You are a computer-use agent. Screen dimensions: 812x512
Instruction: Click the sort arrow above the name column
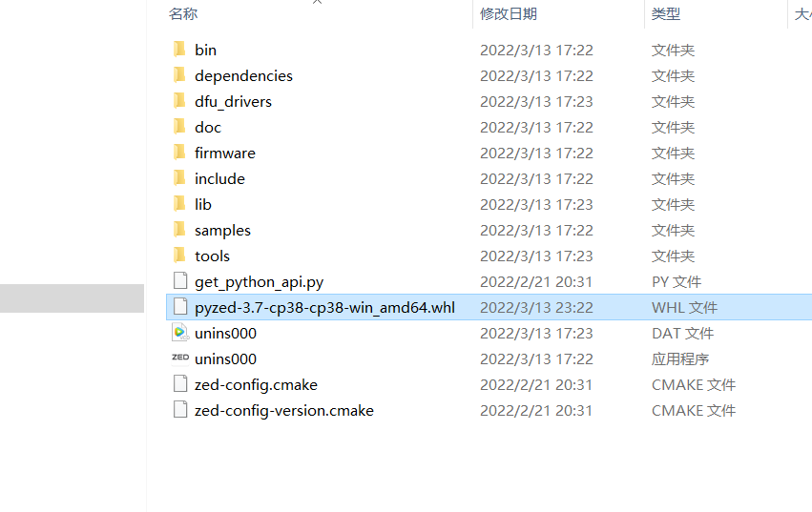[x=317, y=2]
